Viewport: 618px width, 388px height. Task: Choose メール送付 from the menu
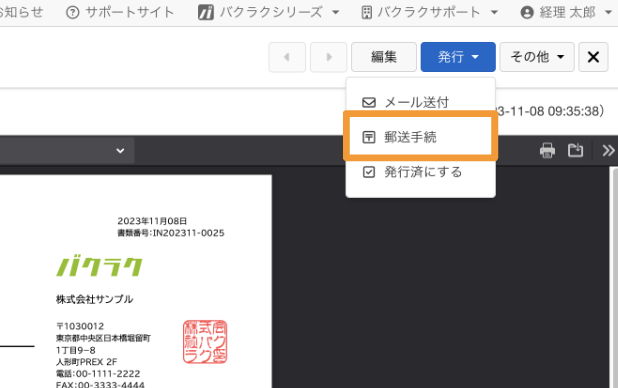coord(421,103)
